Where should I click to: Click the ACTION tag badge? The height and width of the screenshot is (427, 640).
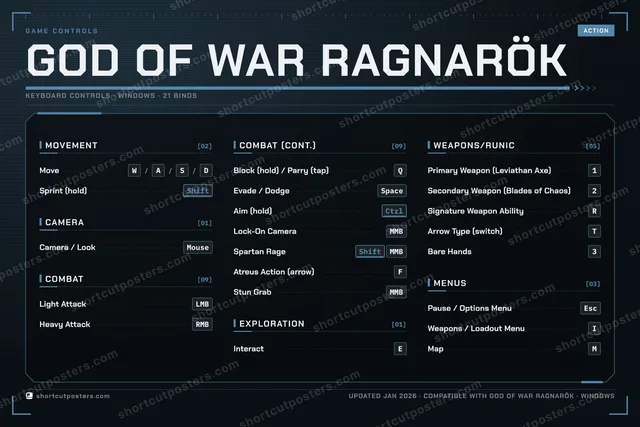point(596,31)
